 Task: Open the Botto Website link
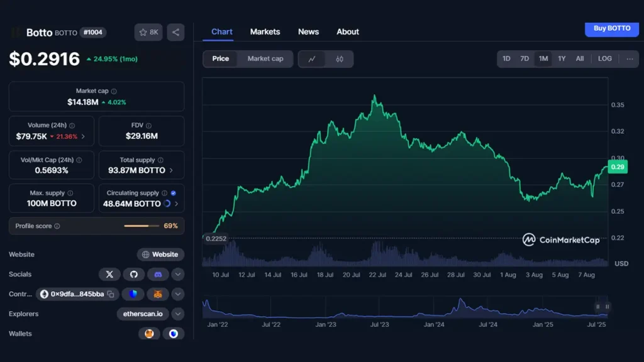click(160, 255)
